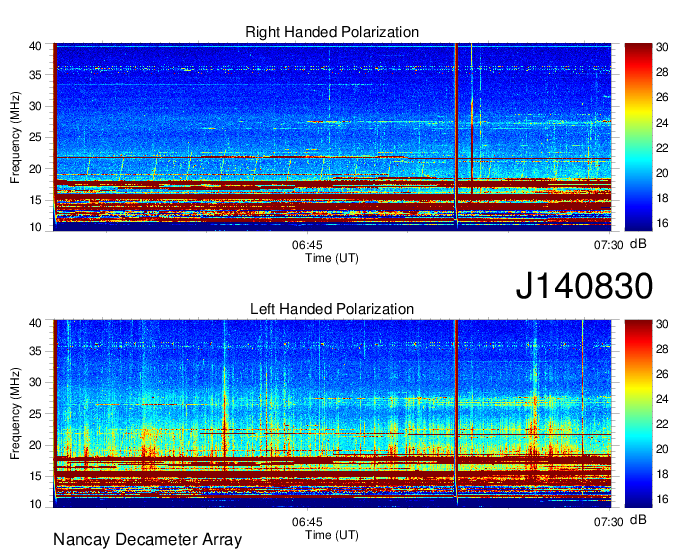Image resolution: width=680 pixels, height=552 pixels.
Task: Click the 26 dB label on Right Handed color bar
Action: pos(662,98)
